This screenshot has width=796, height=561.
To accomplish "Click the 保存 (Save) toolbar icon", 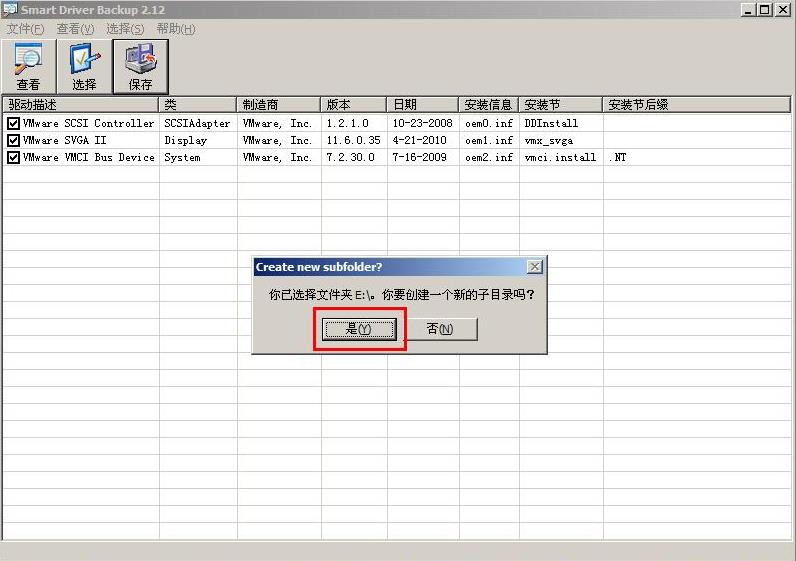I will tap(141, 67).
